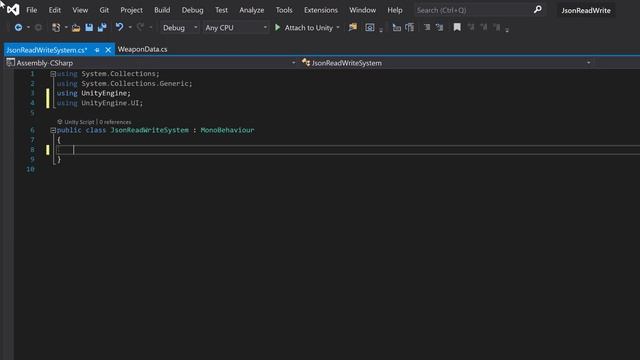Click the Open File folder icon
Screen dimensions: 640x360
(76, 28)
